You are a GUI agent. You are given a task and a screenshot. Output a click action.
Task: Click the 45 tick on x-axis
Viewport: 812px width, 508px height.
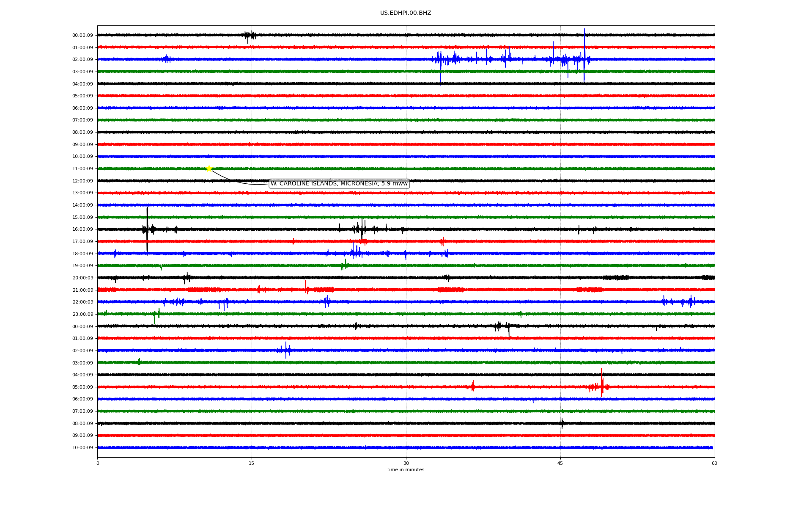(560, 463)
